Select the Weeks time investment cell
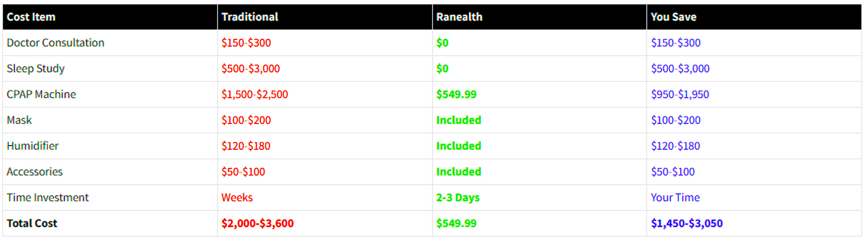 pos(237,197)
